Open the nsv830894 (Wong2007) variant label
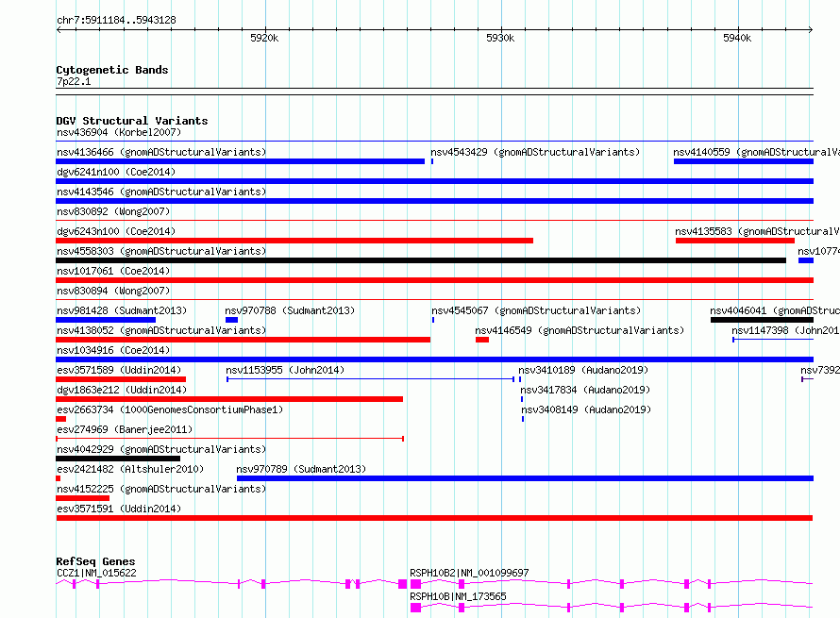The height and width of the screenshot is (618, 840). coord(113,291)
